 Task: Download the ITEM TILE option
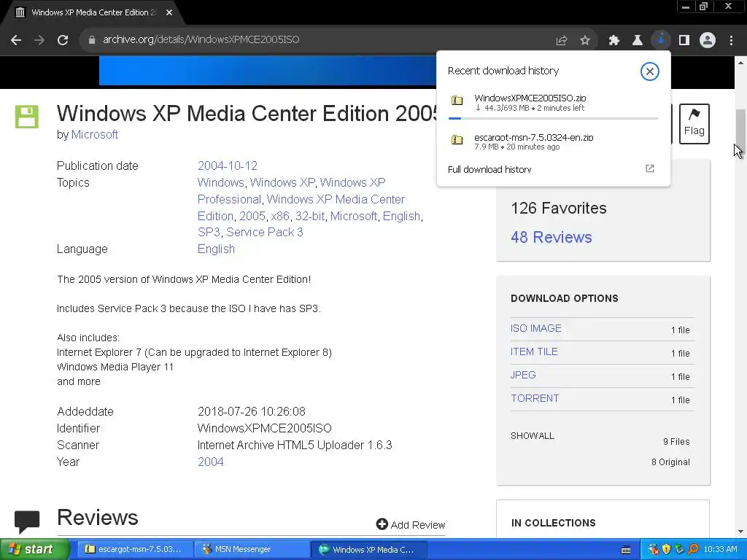point(534,352)
